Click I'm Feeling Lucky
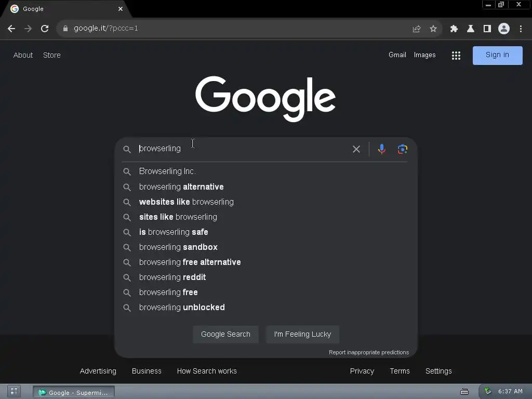The height and width of the screenshot is (399, 532). click(303, 334)
